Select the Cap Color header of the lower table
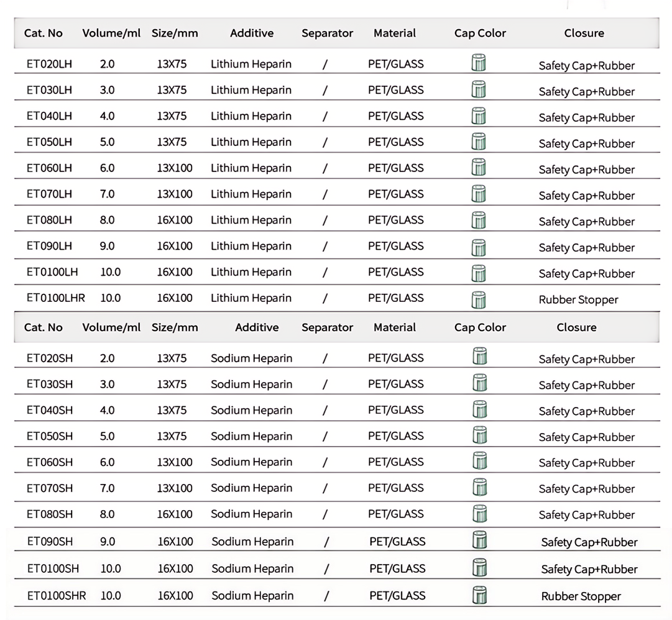Image resolution: width=672 pixels, height=620 pixels. click(480, 327)
